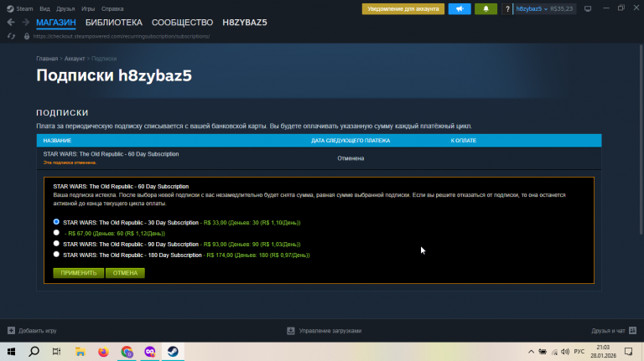The image size is (644, 361).
Task: Click the Отменена status cell
Action: pyautogui.click(x=351, y=158)
